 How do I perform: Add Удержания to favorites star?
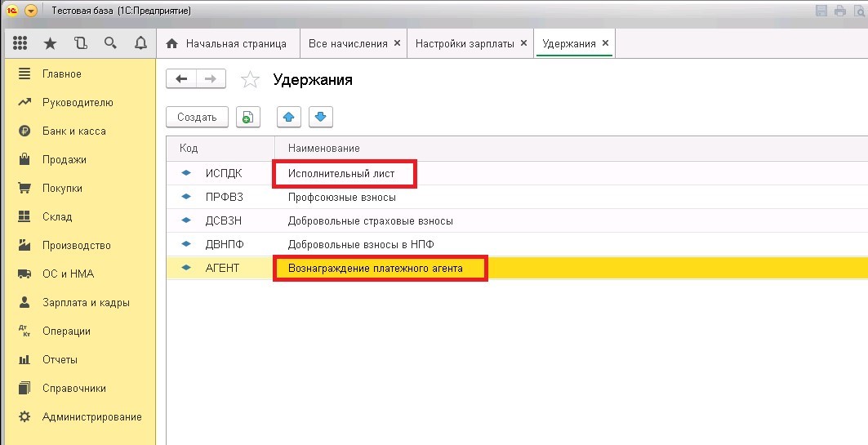[x=250, y=80]
